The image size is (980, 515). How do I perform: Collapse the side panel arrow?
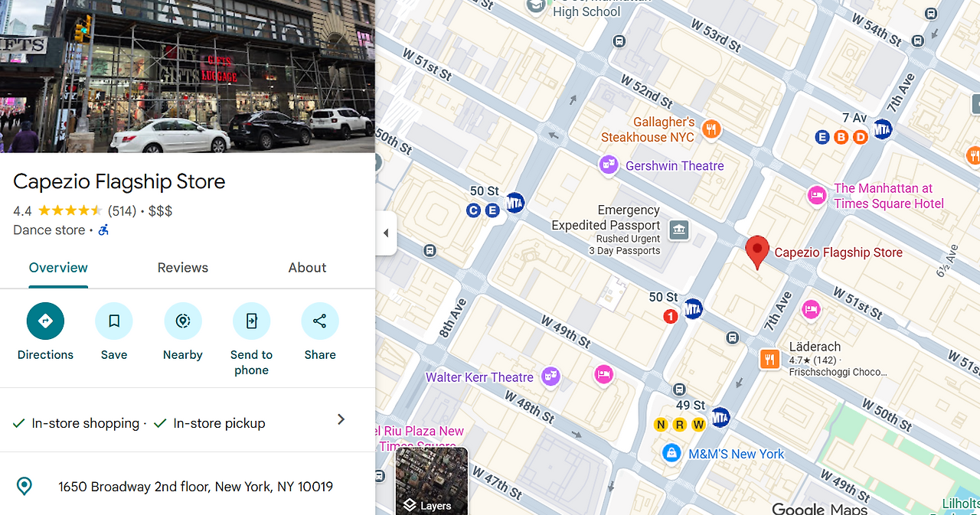coord(386,233)
